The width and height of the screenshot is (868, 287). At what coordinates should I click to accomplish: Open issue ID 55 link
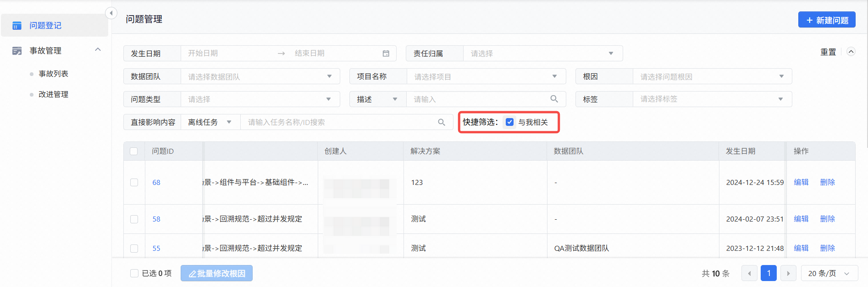click(156, 248)
